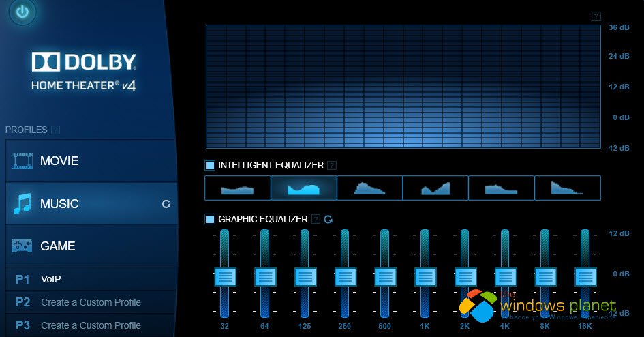This screenshot has height=337, width=644.
Task: Select the Movie profile
Action: (x=91, y=161)
